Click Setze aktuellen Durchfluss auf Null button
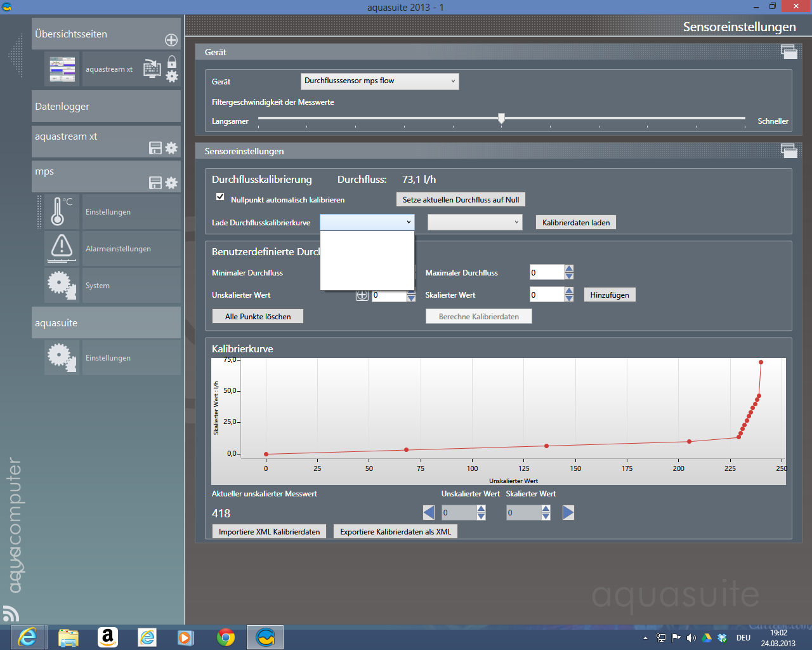Screen dimensions: 812x650 tap(461, 199)
